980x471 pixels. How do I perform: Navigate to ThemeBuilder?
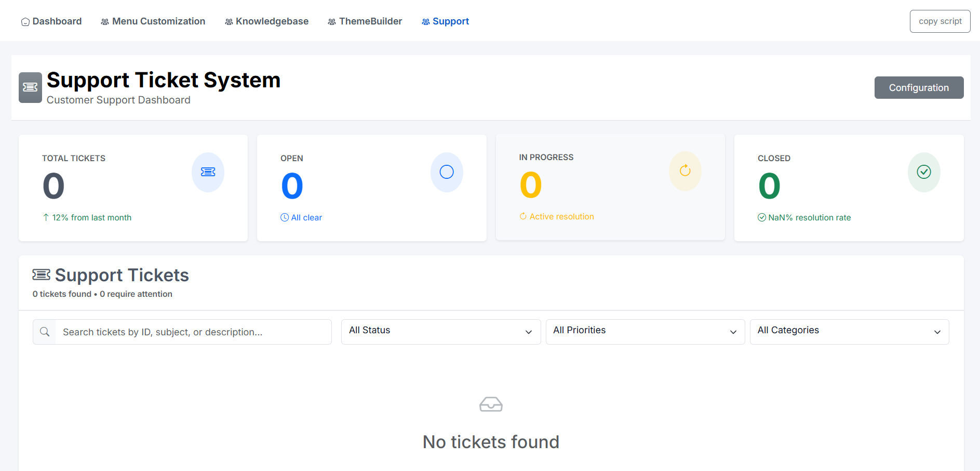point(365,21)
